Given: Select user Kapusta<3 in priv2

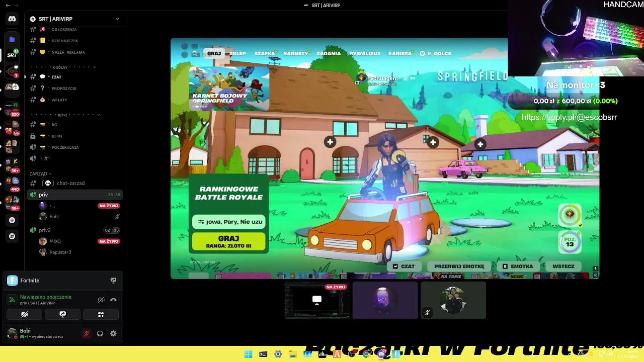Looking at the screenshot, I should pyautogui.click(x=79, y=252).
